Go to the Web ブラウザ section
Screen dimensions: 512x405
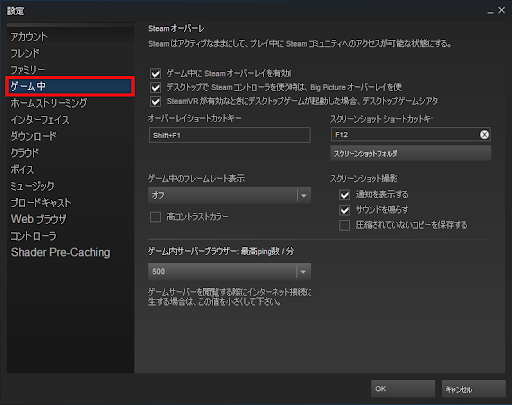coord(38,219)
